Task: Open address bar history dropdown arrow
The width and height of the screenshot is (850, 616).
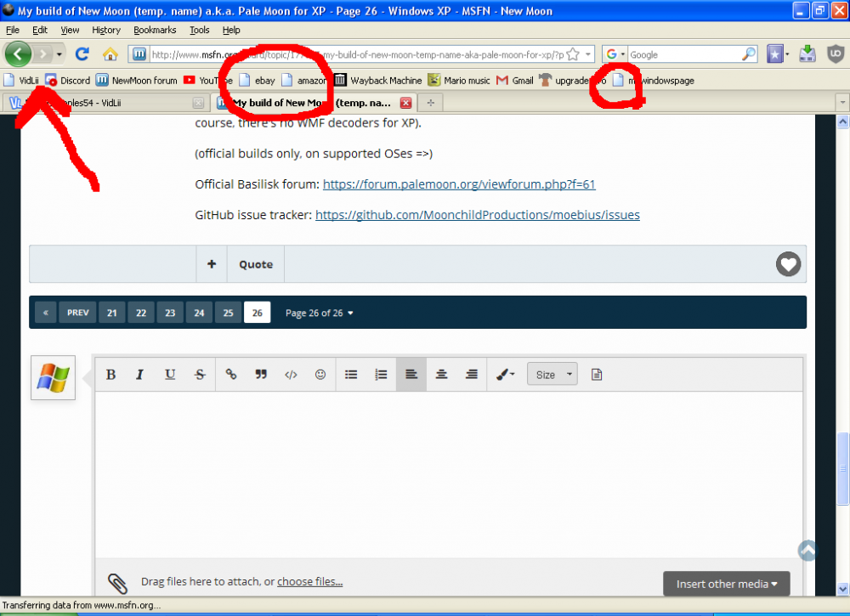Action: tap(588, 54)
